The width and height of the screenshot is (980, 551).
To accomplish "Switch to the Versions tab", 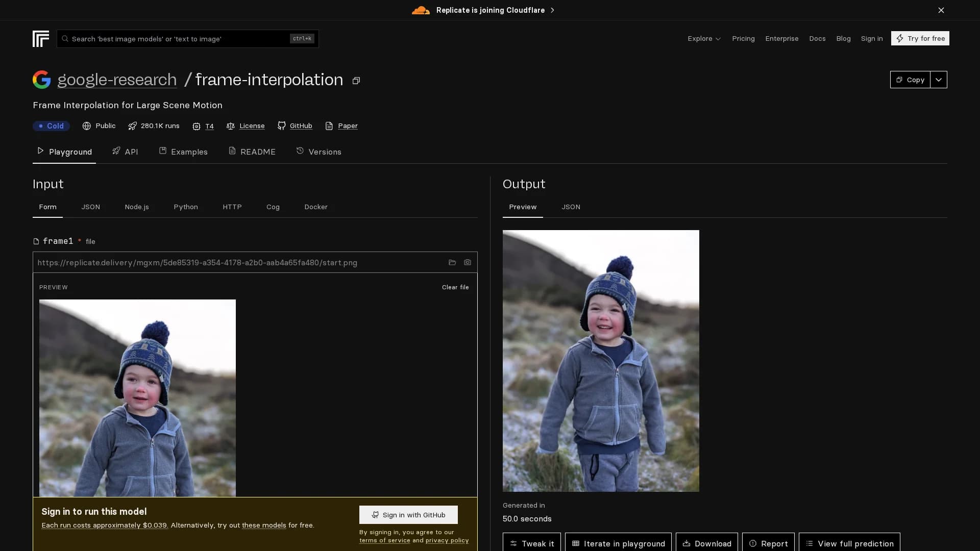I will [319, 152].
